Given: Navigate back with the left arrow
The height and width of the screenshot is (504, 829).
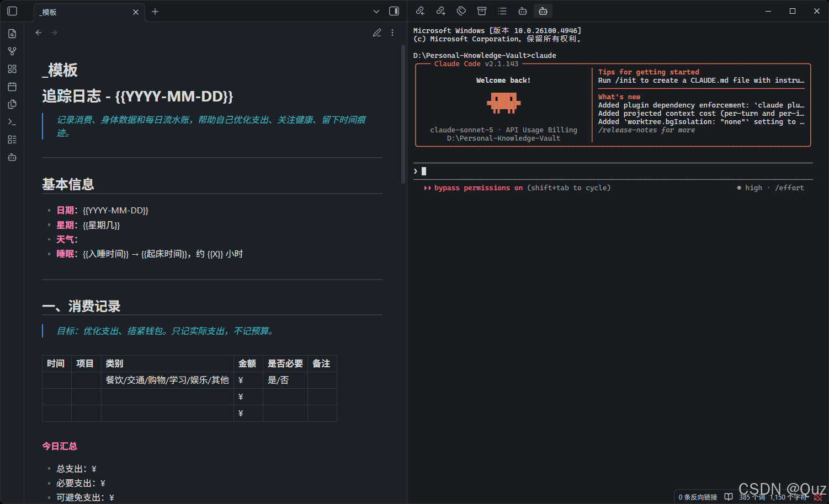Looking at the screenshot, I should click(39, 33).
